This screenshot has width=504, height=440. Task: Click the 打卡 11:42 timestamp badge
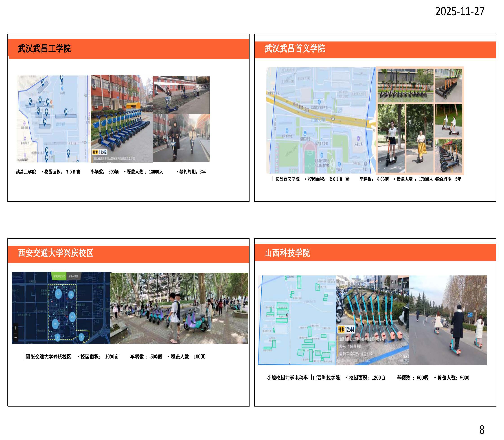pos(100,152)
